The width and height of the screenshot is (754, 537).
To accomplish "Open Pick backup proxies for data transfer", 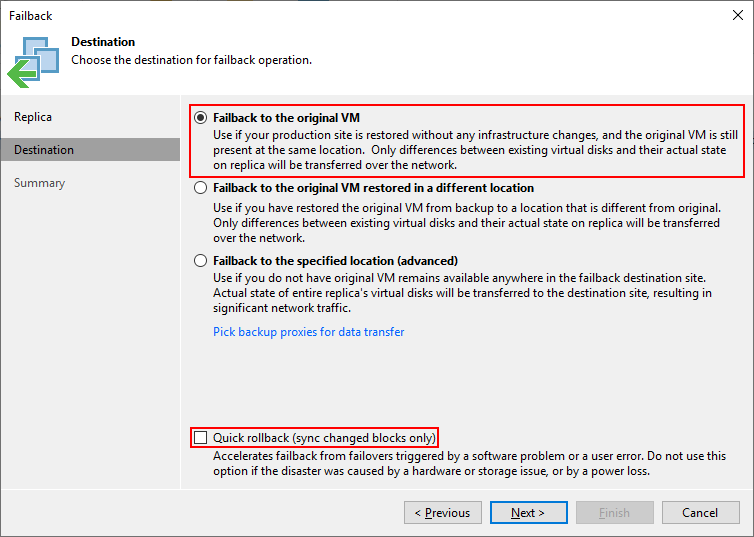I will coord(308,332).
